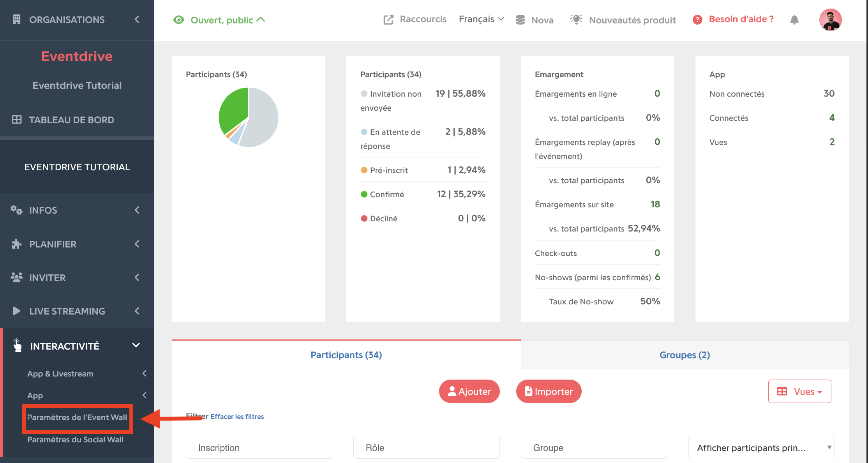Click the Connectés value 4
The height and width of the screenshot is (463, 868).
coord(832,118)
